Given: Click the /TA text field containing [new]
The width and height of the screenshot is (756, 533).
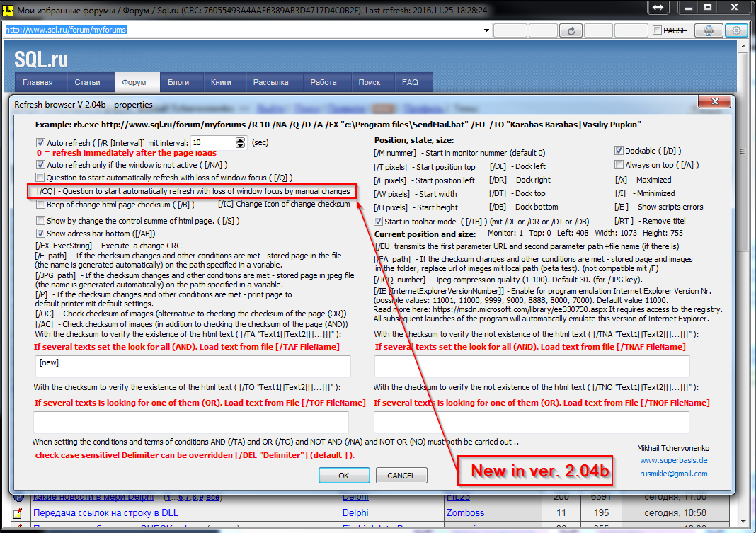Looking at the screenshot, I should pyautogui.click(x=193, y=367).
